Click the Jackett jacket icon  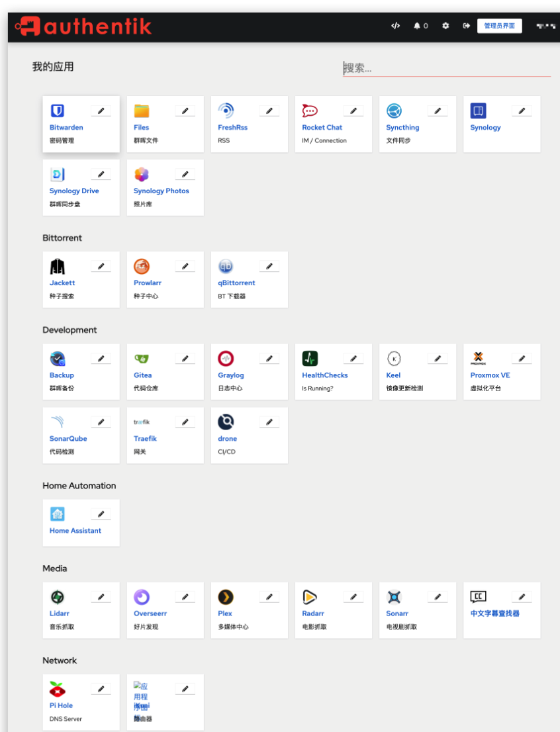tap(58, 266)
